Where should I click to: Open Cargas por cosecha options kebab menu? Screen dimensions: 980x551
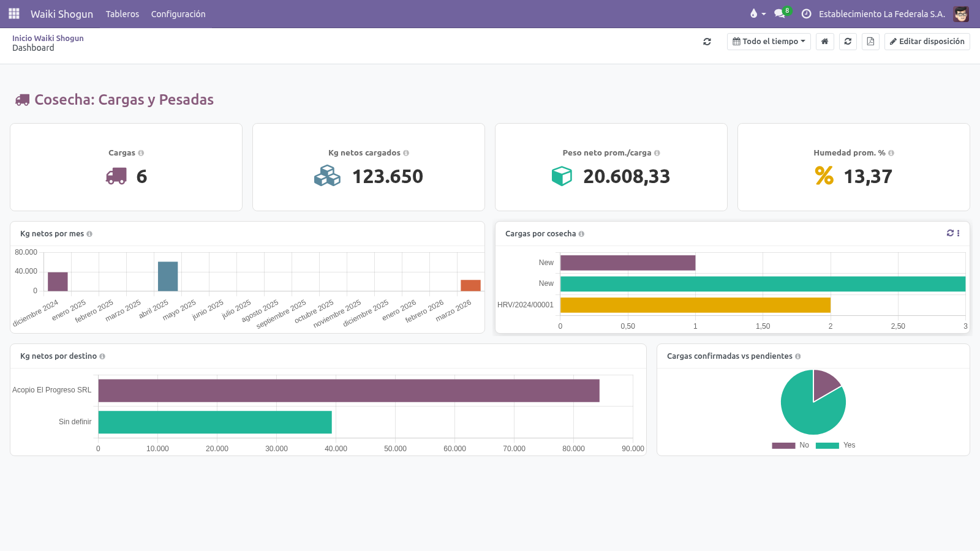(959, 233)
